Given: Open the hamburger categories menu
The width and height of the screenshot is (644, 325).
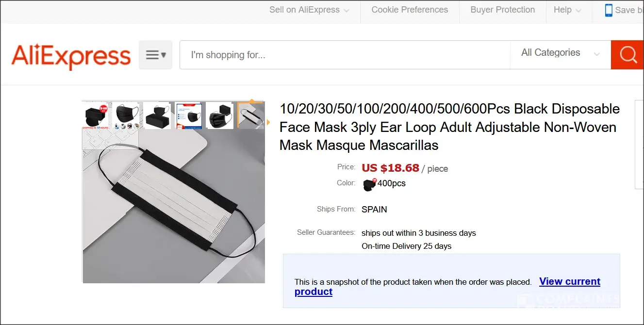Looking at the screenshot, I should pyautogui.click(x=155, y=55).
